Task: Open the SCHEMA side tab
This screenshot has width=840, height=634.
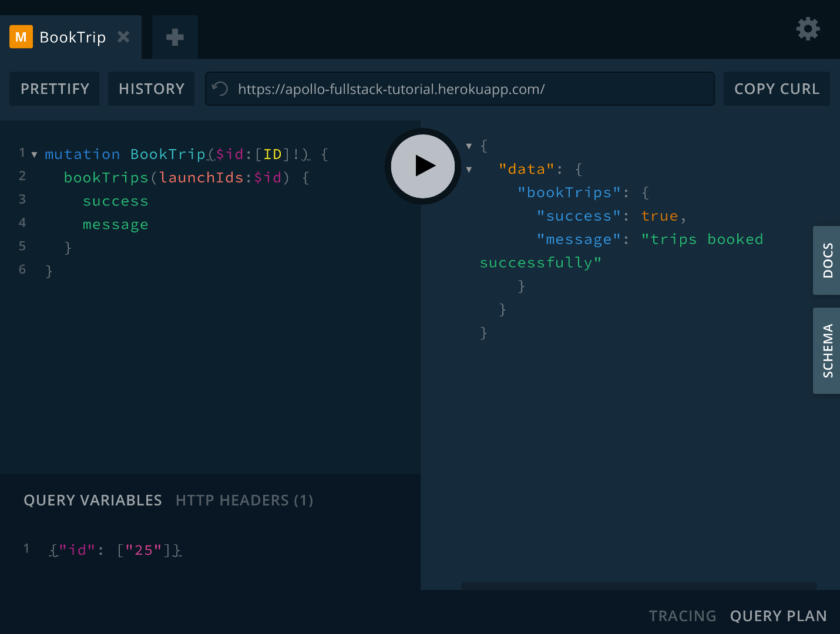Action: pyautogui.click(x=827, y=350)
